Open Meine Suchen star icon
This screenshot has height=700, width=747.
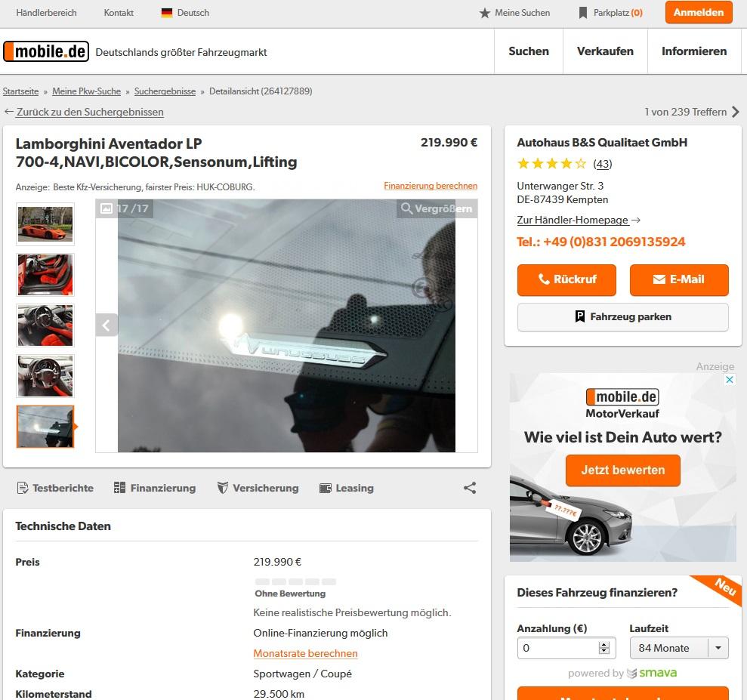click(x=485, y=13)
